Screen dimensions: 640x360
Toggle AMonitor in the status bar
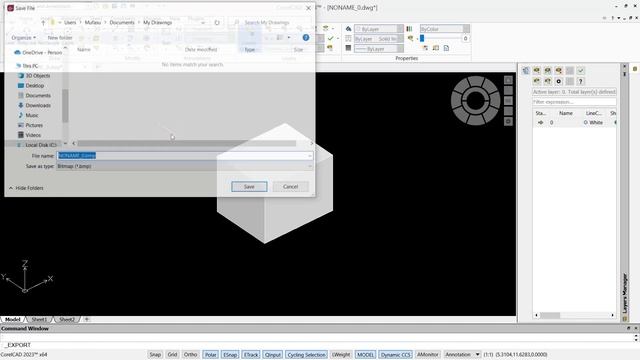click(427, 355)
